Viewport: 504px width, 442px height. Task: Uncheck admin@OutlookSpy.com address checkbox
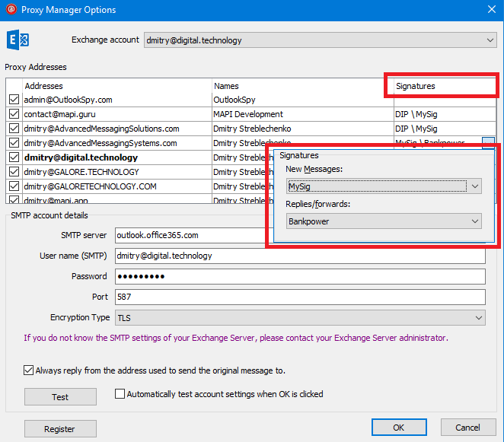pos(14,100)
